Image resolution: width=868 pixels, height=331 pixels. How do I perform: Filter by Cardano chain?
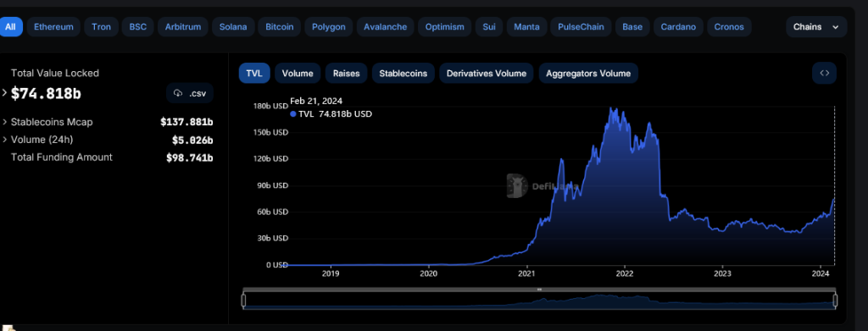tap(678, 26)
